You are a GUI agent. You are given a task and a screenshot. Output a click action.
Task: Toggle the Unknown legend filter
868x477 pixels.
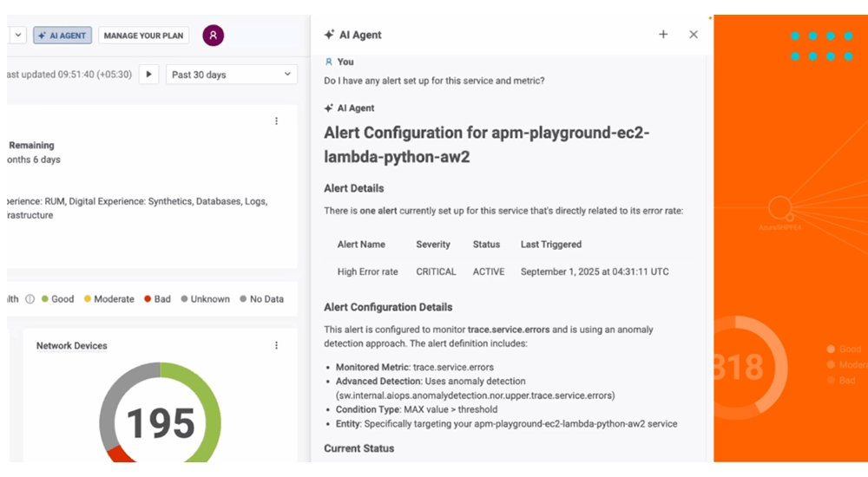(x=205, y=299)
